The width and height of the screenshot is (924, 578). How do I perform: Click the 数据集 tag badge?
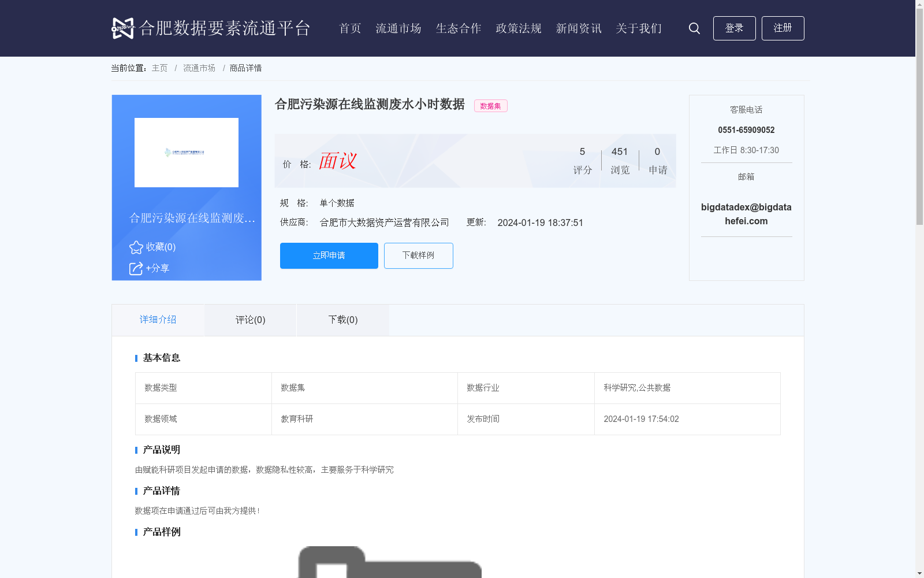(491, 106)
